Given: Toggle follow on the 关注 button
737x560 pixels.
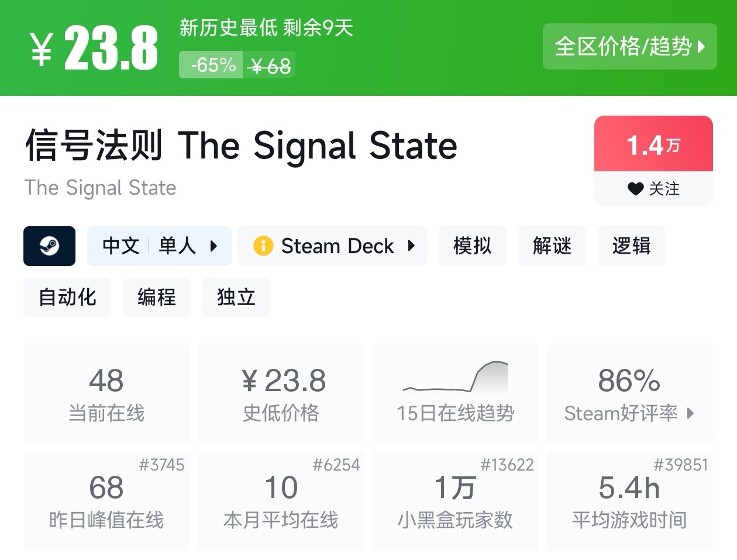Looking at the screenshot, I should click(x=653, y=189).
